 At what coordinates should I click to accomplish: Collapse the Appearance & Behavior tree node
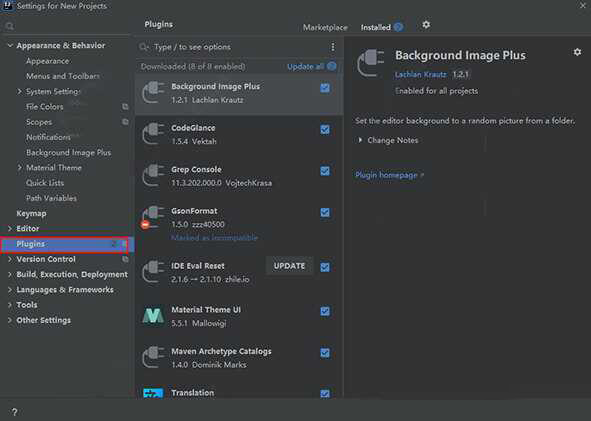(x=10, y=46)
